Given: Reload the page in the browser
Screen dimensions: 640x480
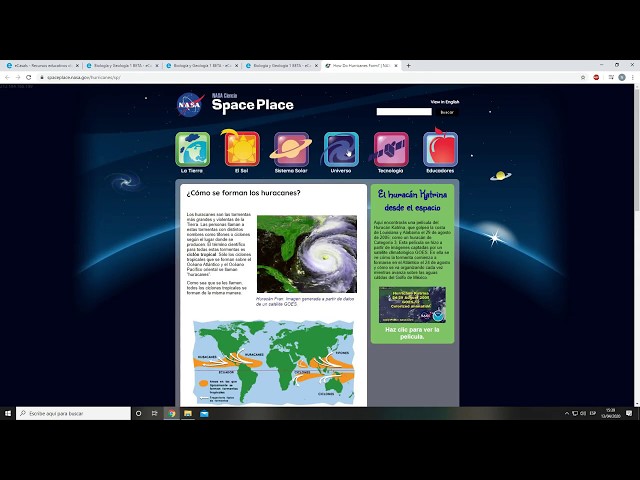Looking at the screenshot, I should pyautogui.click(x=29, y=77).
